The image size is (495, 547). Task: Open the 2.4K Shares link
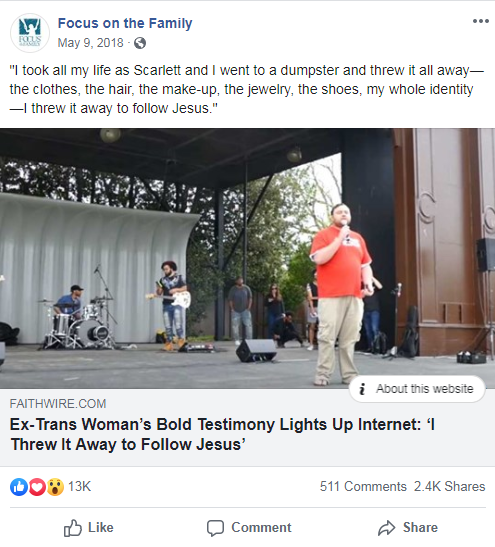pos(450,486)
